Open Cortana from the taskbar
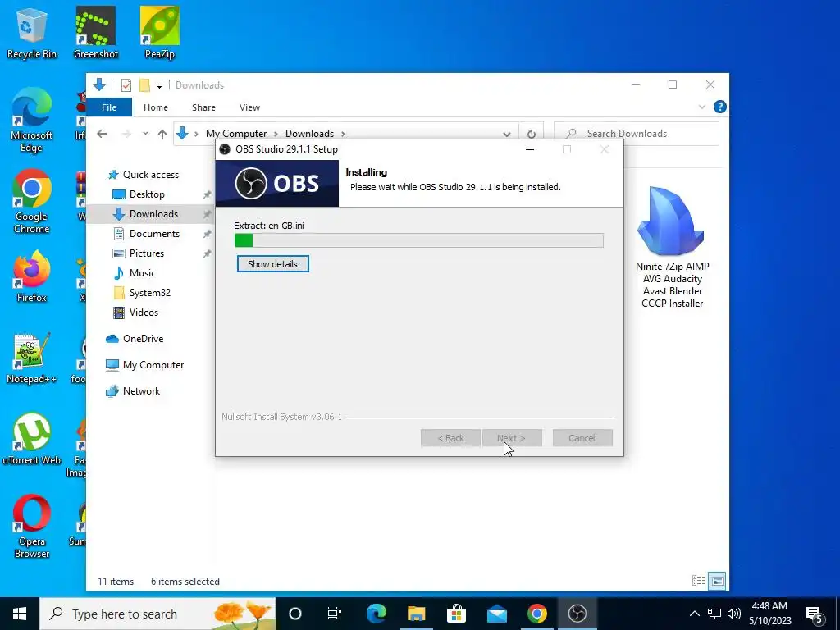 (x=295, y=614)
